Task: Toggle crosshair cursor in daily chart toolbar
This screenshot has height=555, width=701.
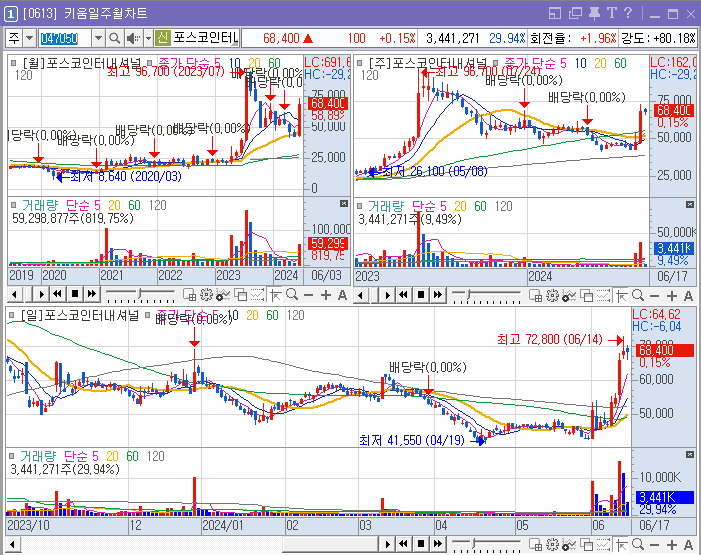Action: (x=621, y=544)
